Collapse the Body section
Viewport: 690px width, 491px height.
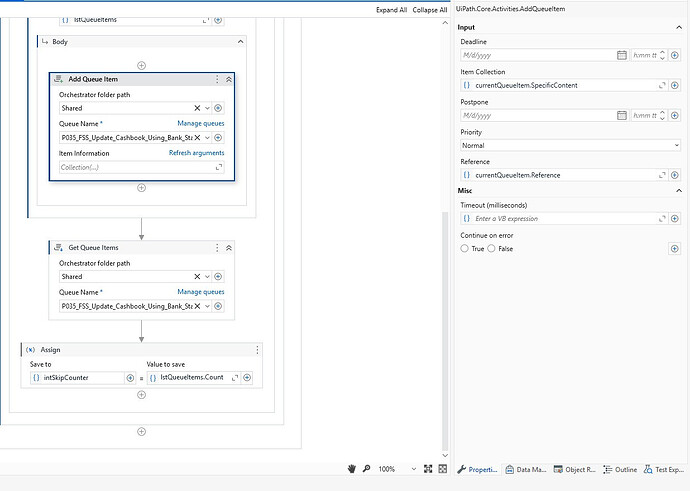240,41
